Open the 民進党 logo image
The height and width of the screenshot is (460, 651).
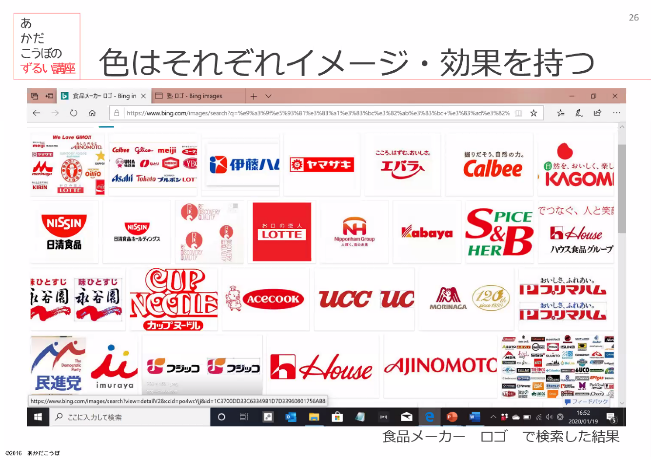[x=58, y=367]
